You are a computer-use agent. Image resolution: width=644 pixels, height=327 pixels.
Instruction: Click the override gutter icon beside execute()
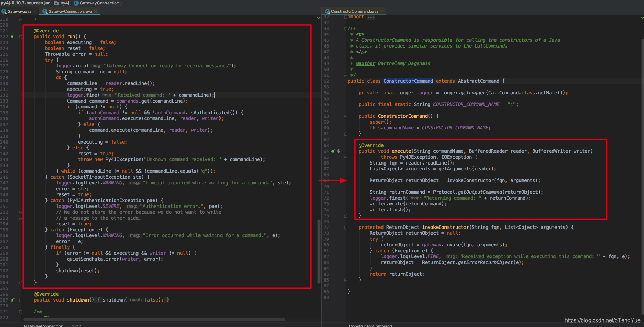[x=333, y=151]
